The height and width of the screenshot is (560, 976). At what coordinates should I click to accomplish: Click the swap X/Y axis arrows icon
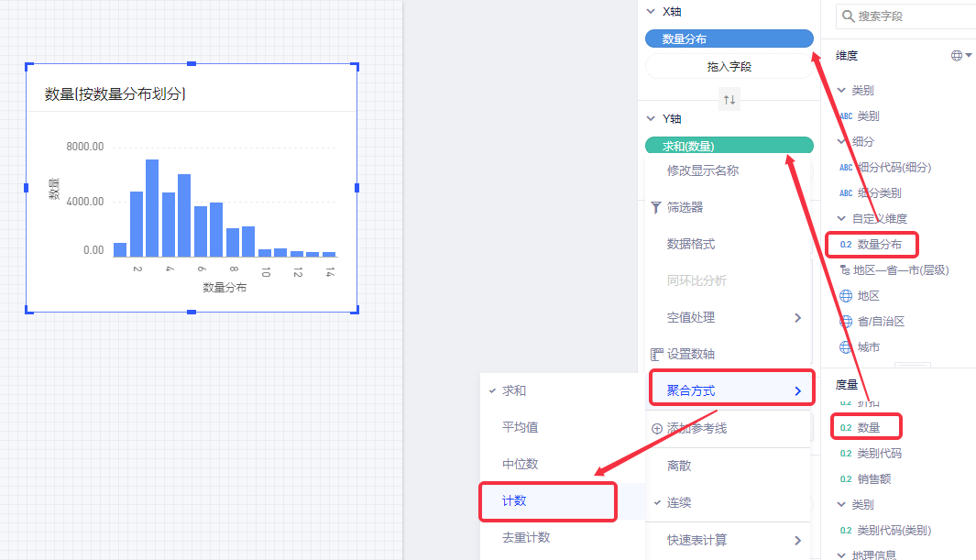coord(729,100)
